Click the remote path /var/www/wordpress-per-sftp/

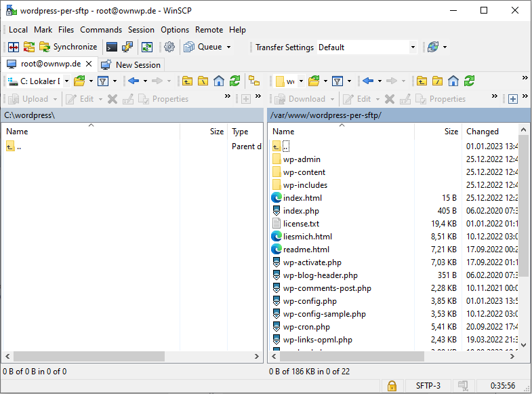pos(325,115)
